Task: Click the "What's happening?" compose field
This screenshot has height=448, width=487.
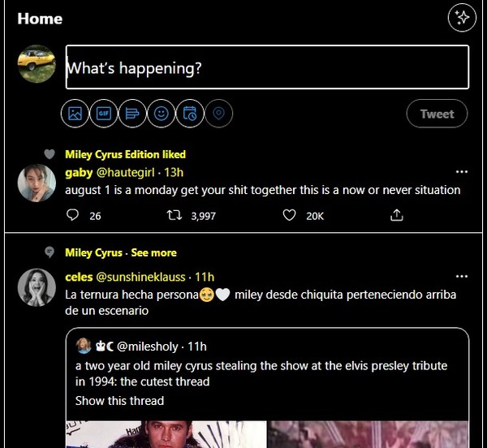Action: point(266,68)
